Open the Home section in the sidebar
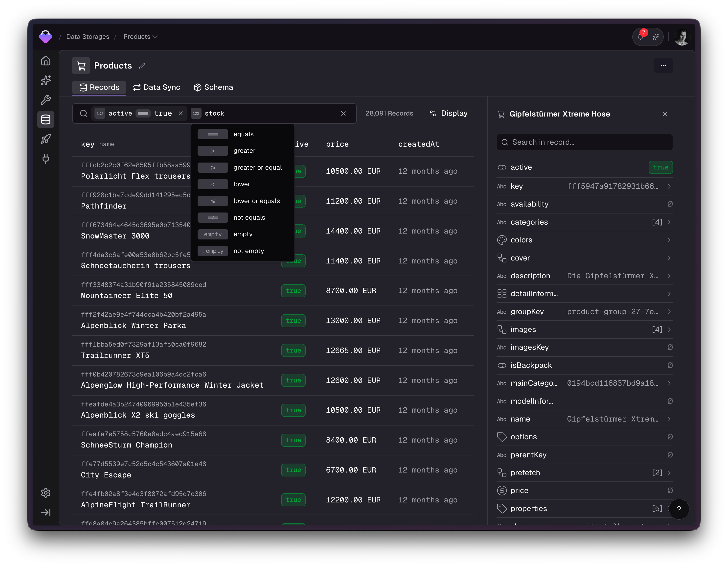This screenshot has width=728, height=567. point(46,61)
